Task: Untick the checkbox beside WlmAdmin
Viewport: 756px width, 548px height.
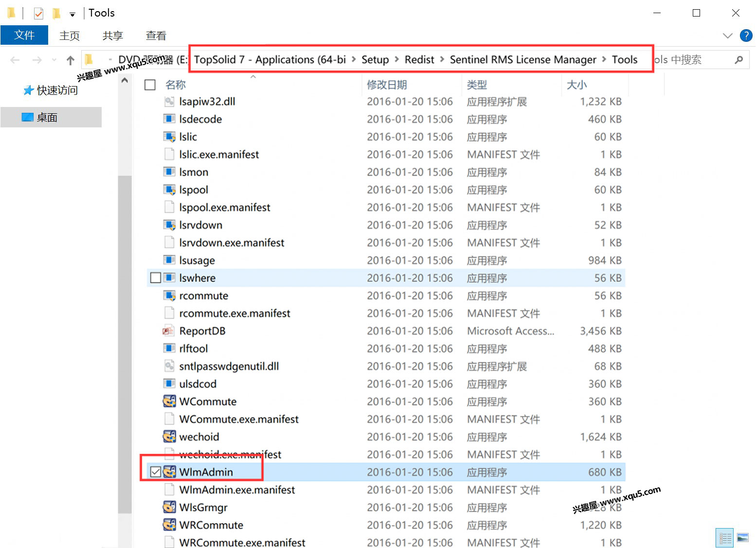Action: (156, 472)
